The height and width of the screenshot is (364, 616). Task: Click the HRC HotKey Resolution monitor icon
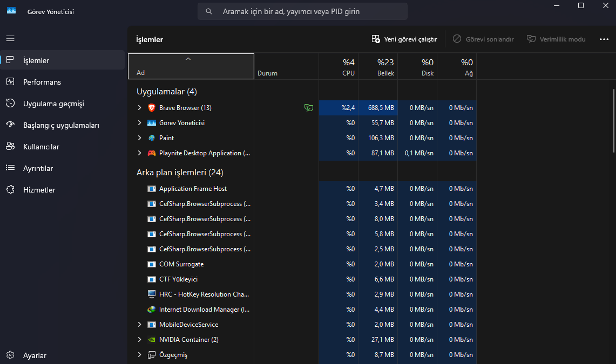pyautogui.click(x=152, y=294)
